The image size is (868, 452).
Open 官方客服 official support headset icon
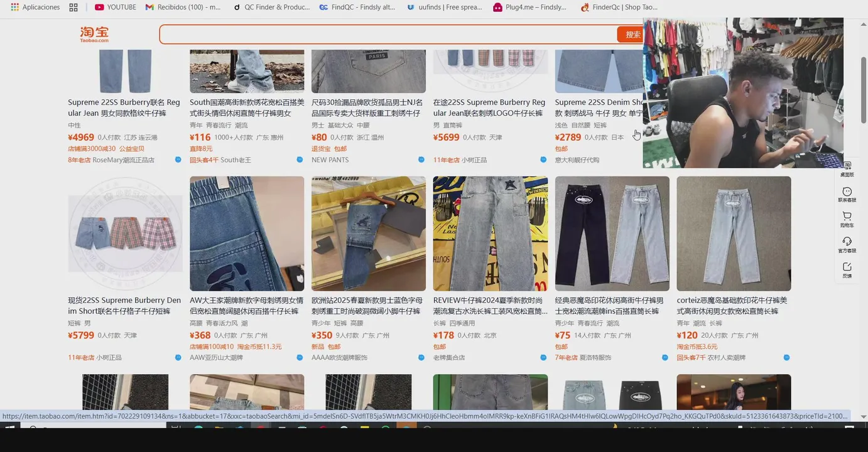(847, 245)
